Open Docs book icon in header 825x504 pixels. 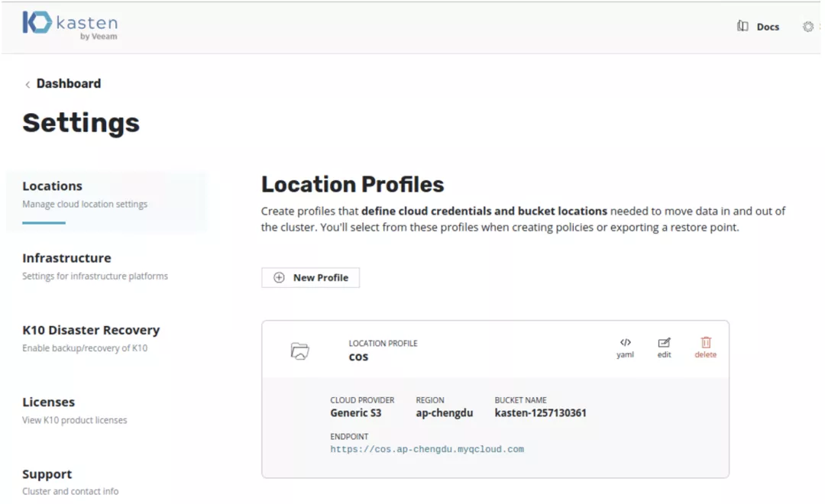[x=742, y=27]
